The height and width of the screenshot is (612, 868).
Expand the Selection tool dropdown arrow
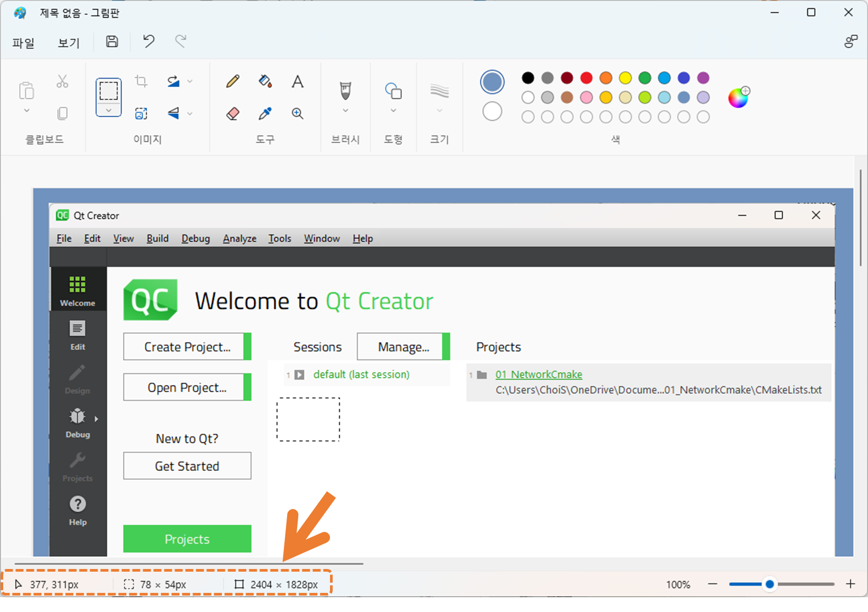109,110
